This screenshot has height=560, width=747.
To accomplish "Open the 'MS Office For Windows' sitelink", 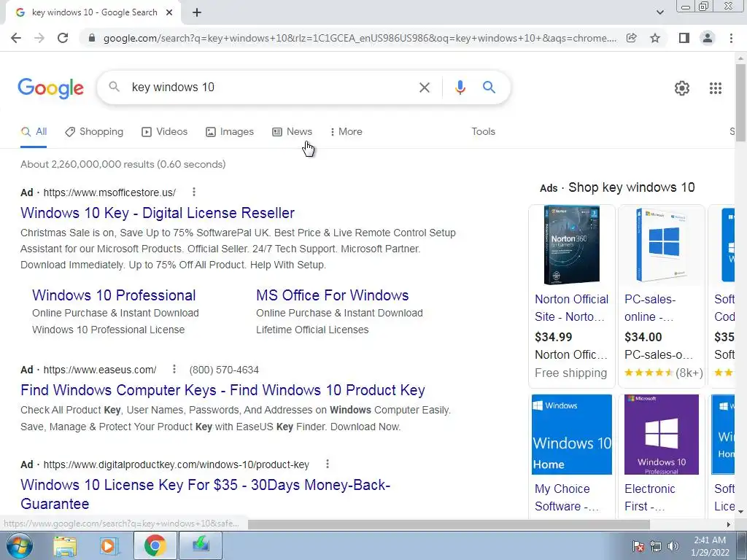I will click(x=332, y=295).
